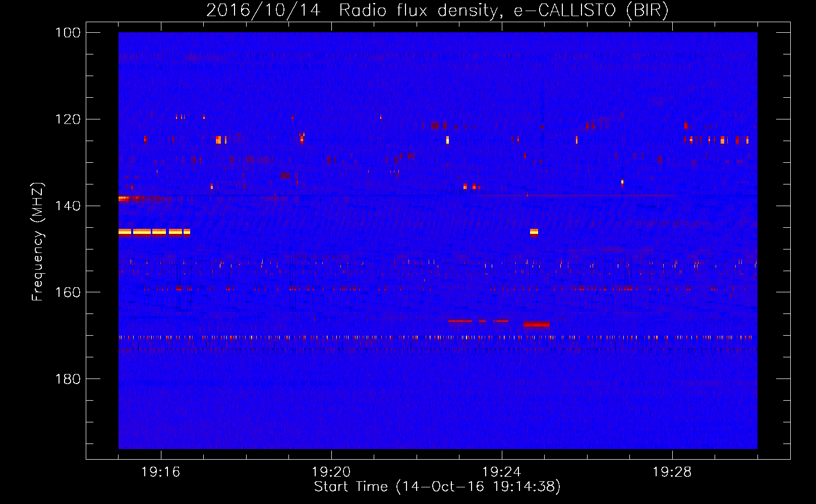Click the 100 frequency tick label

68,33
